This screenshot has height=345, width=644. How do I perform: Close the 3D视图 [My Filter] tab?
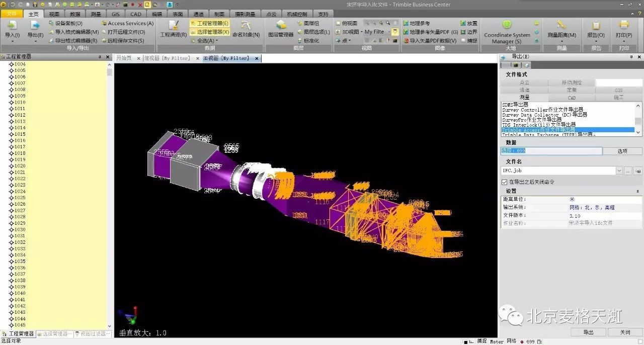pos(257,58)
